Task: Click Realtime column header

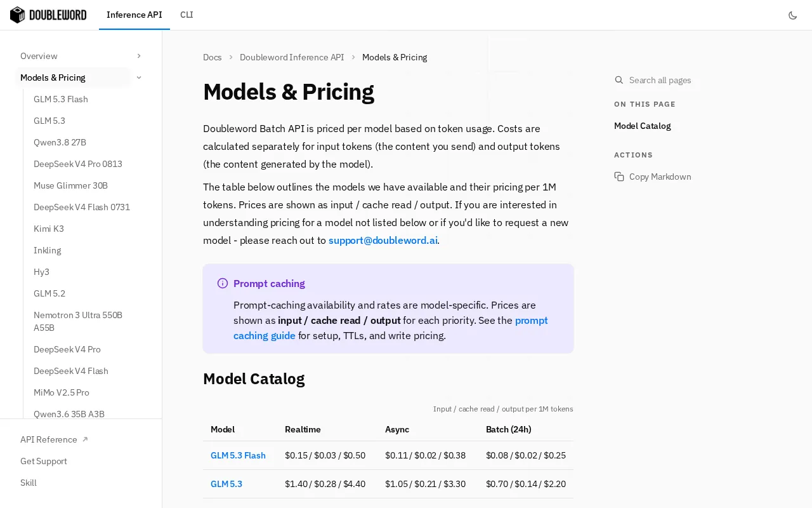Action: click(303, 429)
